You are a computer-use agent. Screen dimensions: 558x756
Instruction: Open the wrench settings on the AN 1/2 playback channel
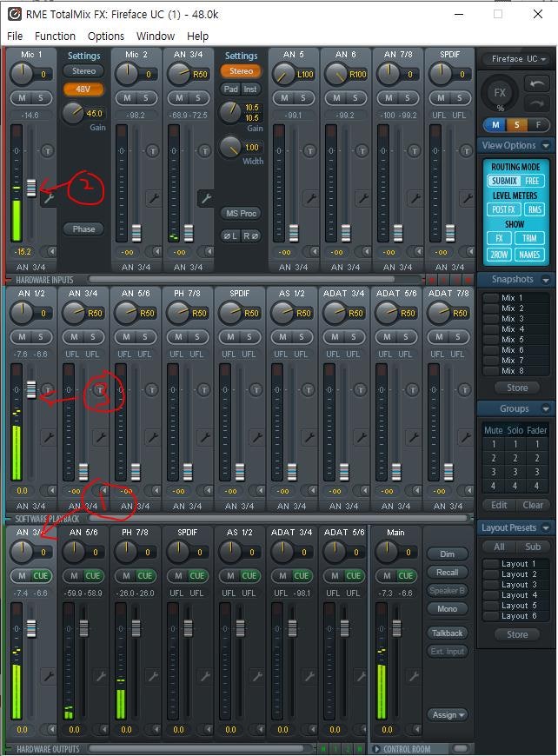[48, 437]
